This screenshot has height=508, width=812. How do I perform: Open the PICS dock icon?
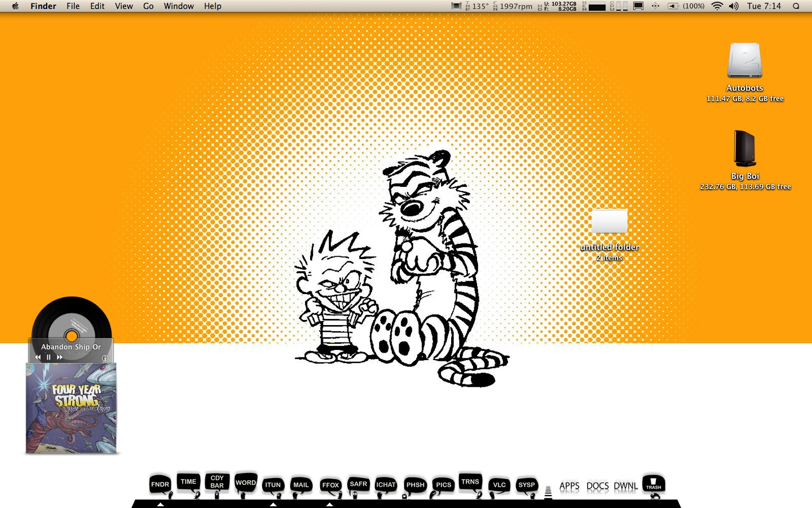[444, 485]
